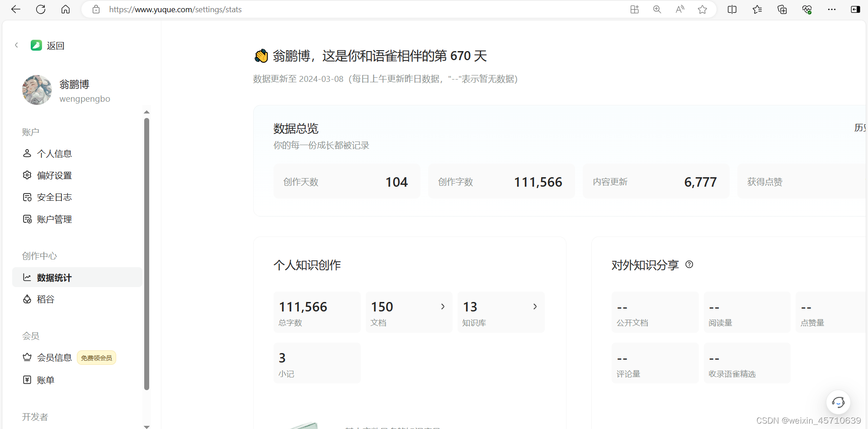Click the 111,566 总字数 card

pos(317,312)
